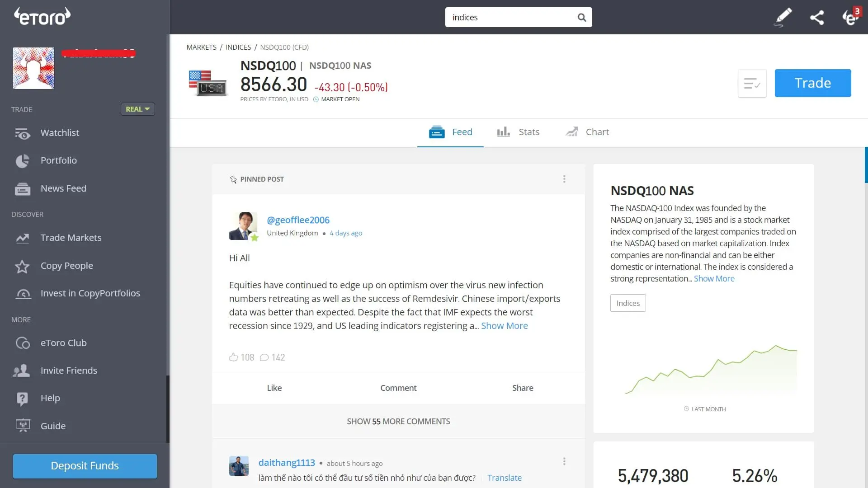Click the comment bubble count icon
The image size is (868, 488).
(x=264, y=357)
